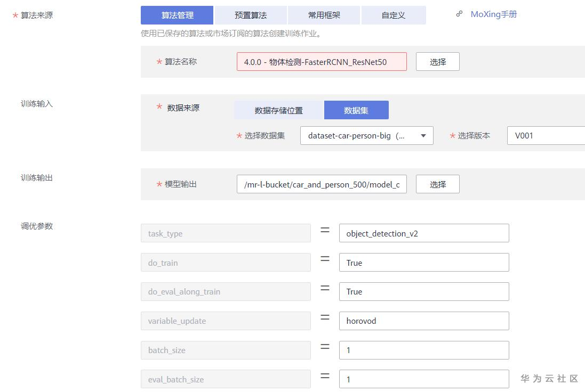Image resolution: width=585 pixels, height=392 pixels.
Task: Edit the task_type value field
Action: tap(424, 233)
